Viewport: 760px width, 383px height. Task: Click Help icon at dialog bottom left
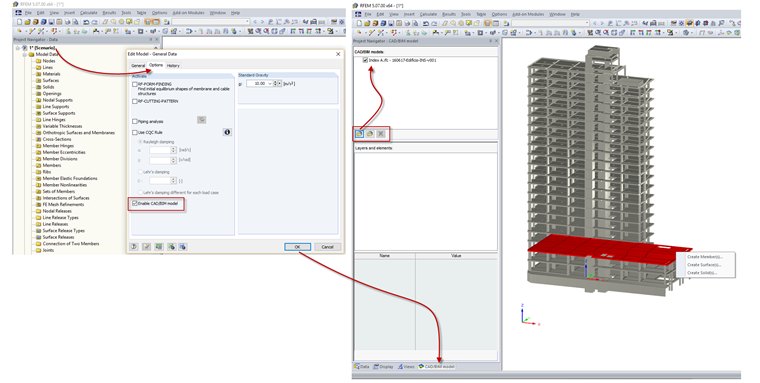pyautogui.click(x=134, y=247)
